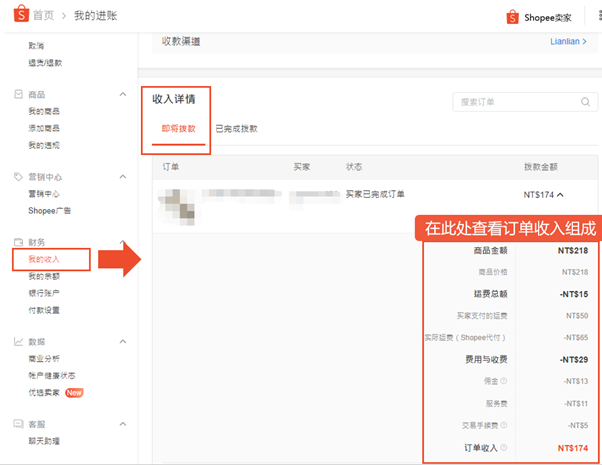Click the 数据 chart icon in sidebar
602x465 pixels.
(18, 341)
